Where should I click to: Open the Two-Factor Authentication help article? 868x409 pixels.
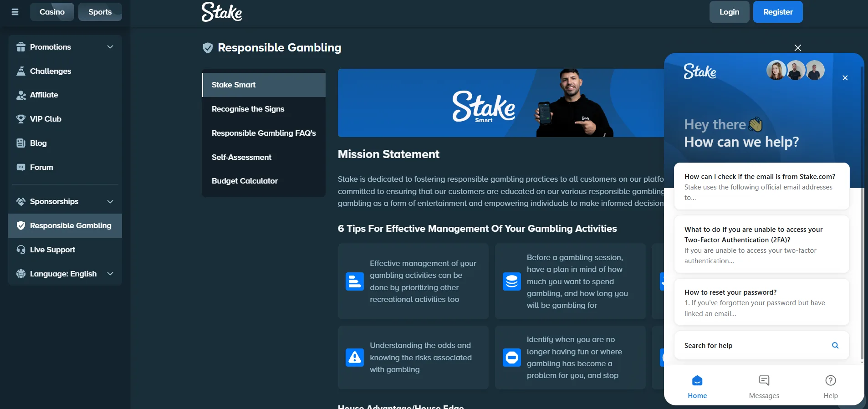(762, 245)
